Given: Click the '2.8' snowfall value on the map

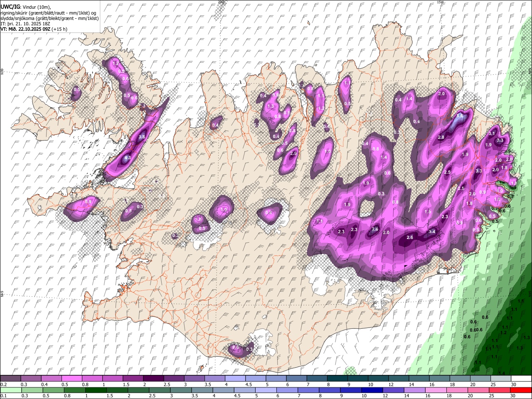Looking at the screenshot, I should point(441,137).
